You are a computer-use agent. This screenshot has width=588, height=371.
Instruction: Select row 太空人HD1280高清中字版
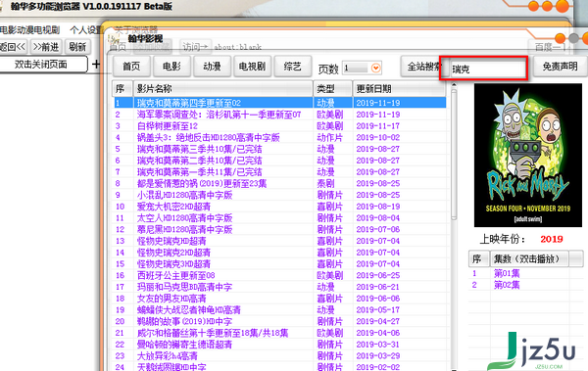coord(279,217)
